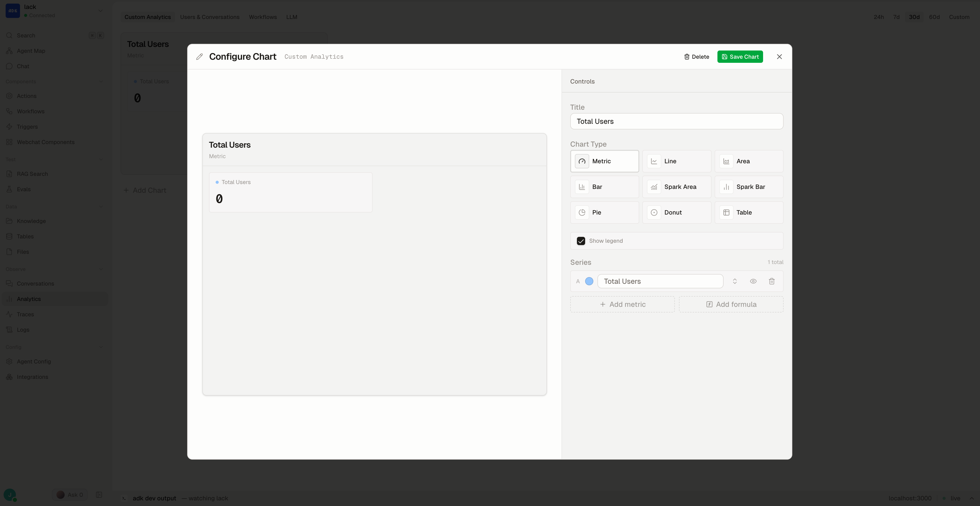Click the Evals flask icon in sidebar
The width and height of the screenshot is (980, 506).
pyautogui.click(x=9, y=189)
